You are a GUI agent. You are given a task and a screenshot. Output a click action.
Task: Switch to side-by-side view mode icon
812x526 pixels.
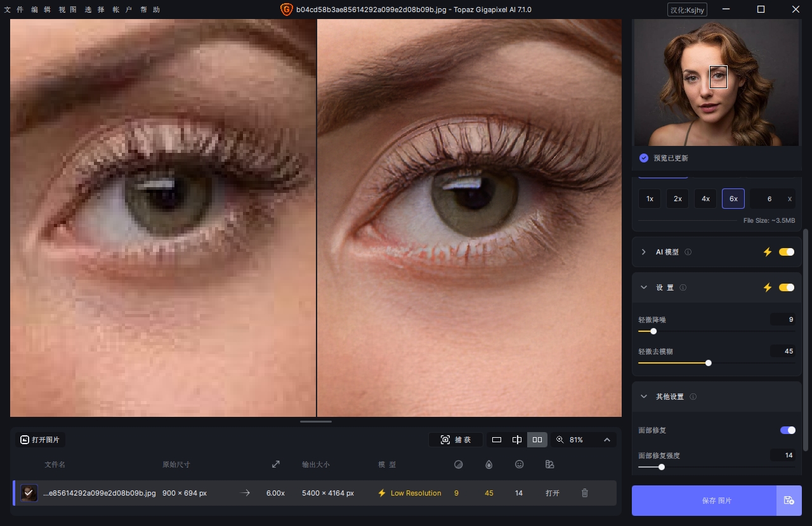click(537, 440)
